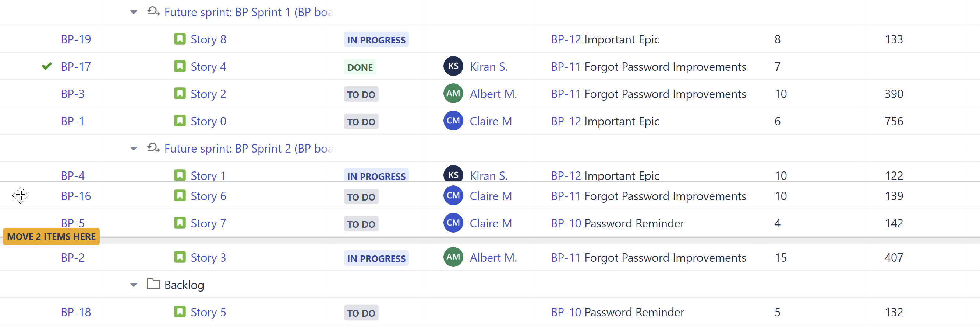The width and height of the screenshot is (980, 331).
Task: Click the story icon beside Story 3
Action: coord(180,257)
